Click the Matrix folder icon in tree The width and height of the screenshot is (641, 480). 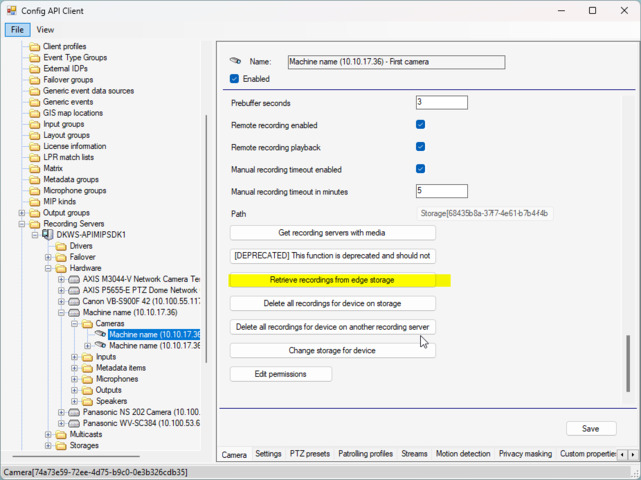tap(35, 169)
